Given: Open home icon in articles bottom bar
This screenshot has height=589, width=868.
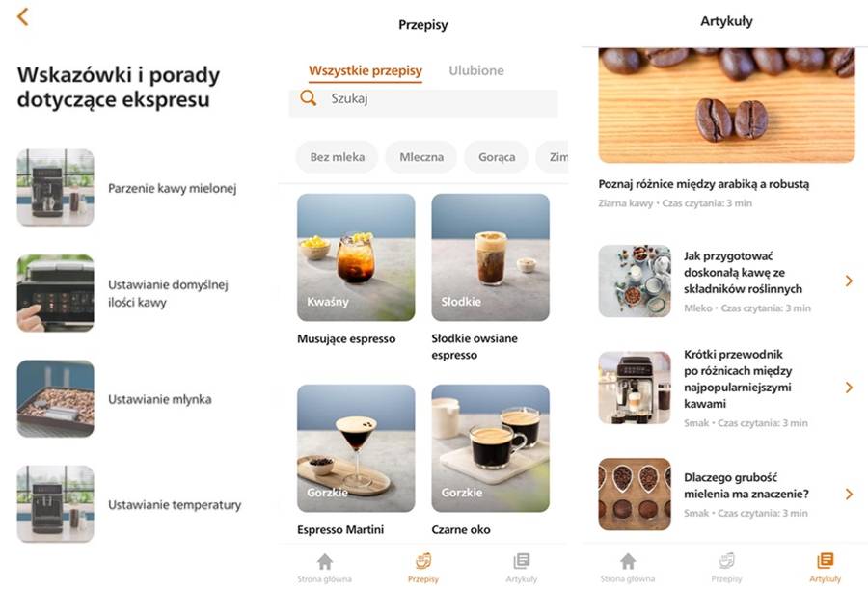Looking at the screenshot, I should click(x=628, y=562).
